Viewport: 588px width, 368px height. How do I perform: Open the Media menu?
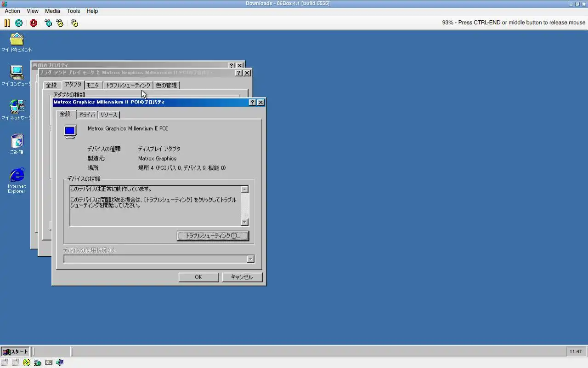[52, 11]
